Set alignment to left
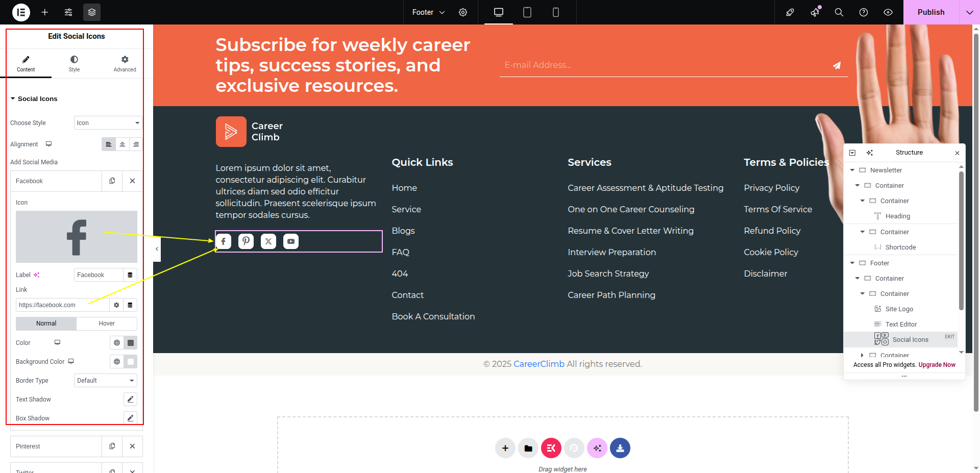The width and height of the screenshot is (980, 473). pos(109,144)
